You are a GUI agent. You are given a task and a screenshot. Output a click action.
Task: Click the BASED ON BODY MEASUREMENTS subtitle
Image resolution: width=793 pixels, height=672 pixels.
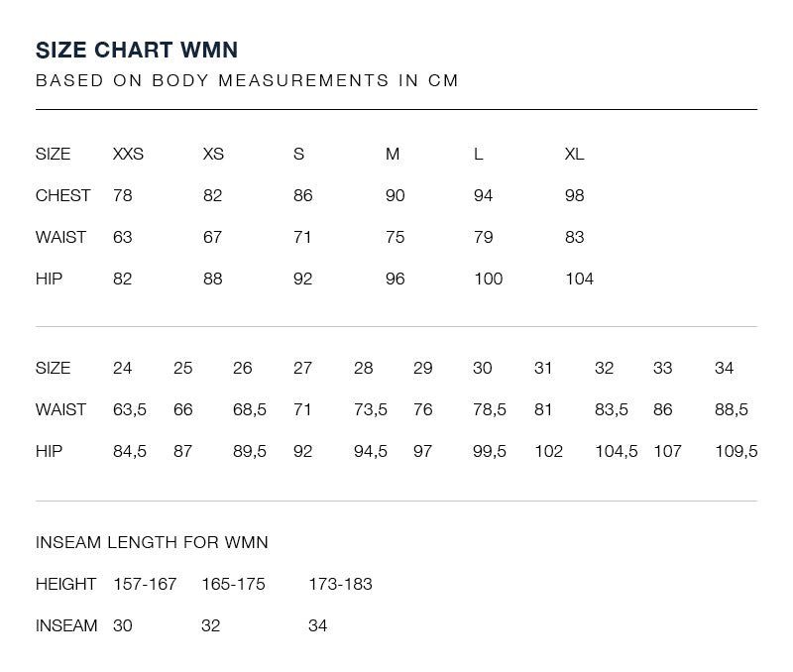pos(247,80)
